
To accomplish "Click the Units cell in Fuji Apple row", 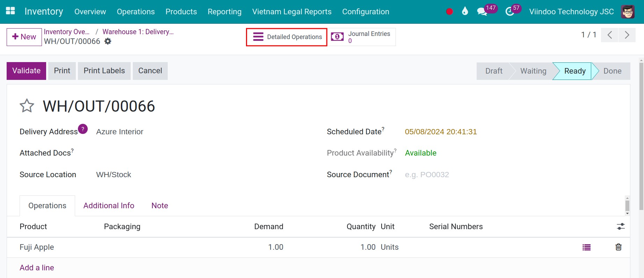I will click(390, 247).
